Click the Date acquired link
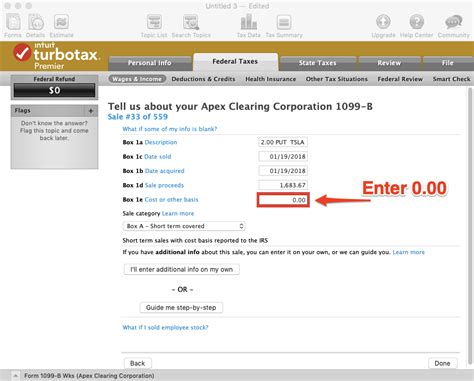Image resolution: width=474 pixels, height=381 pixels. (x=165, y=171)
